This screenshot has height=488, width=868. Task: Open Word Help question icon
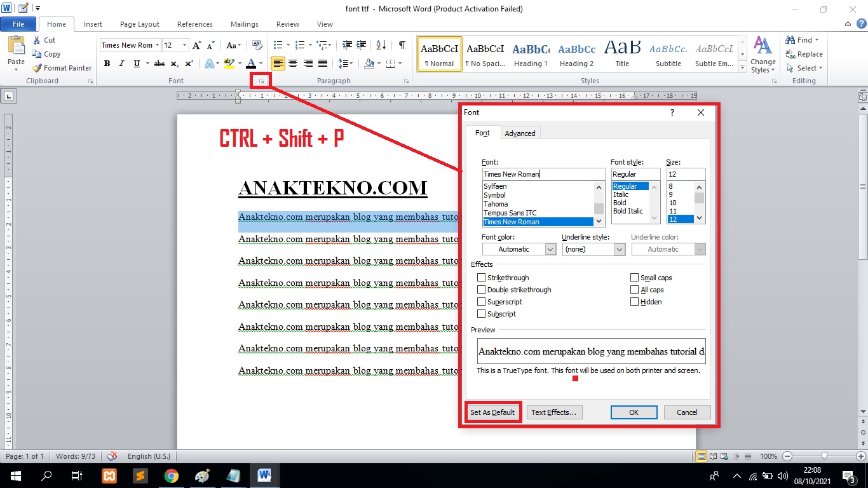click(861, 24)
